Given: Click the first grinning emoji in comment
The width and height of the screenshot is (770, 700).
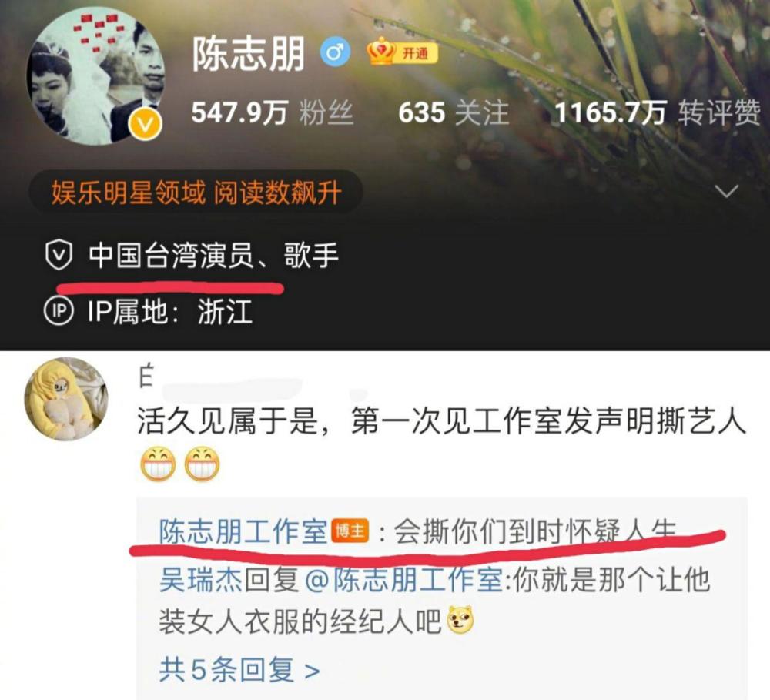Looking at the screenshot, I should click(x=158, y=464).
